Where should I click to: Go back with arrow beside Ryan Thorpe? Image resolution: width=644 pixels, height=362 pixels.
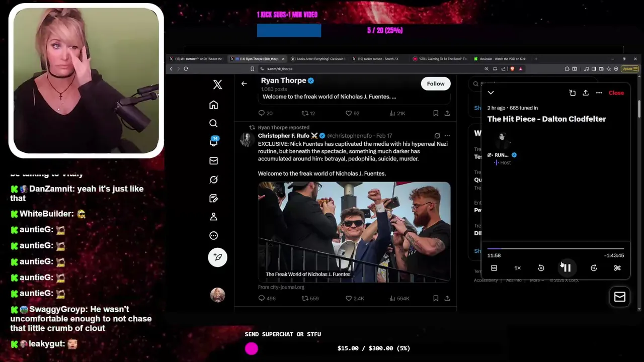[x=244, y=83]
